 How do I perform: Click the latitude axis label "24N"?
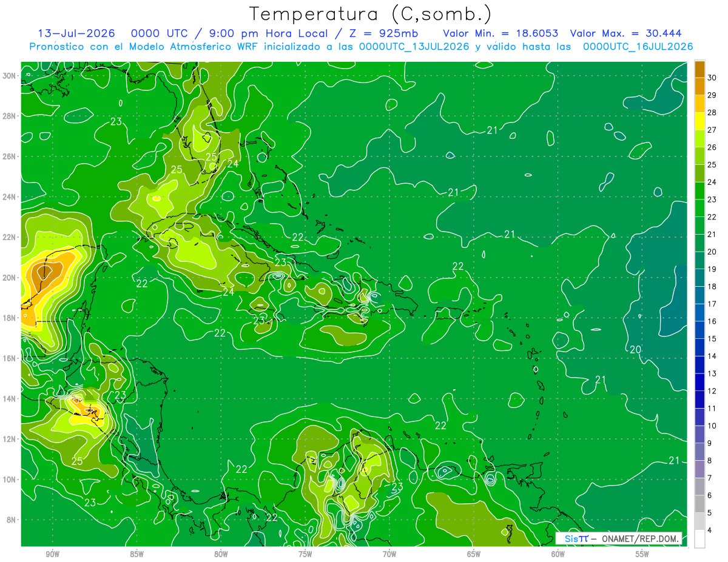[10, 196]
